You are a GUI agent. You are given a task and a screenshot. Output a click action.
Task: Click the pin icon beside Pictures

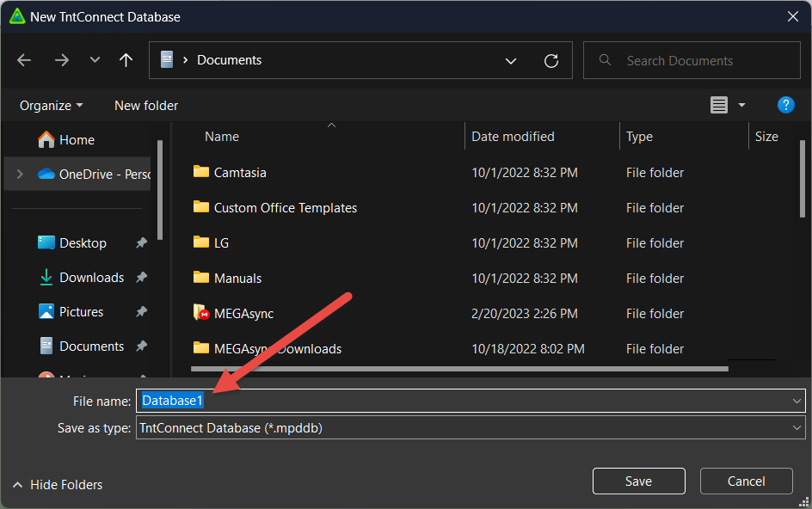[x=141, y=312]
